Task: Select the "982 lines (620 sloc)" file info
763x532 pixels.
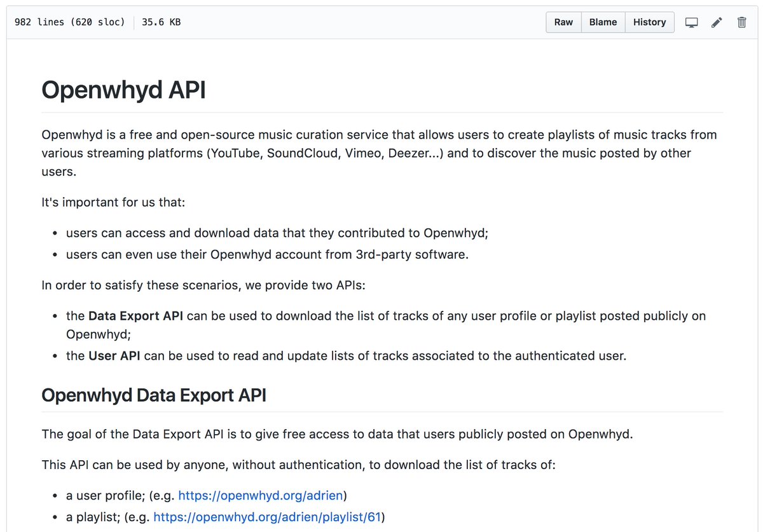Action: coord(70,22)
